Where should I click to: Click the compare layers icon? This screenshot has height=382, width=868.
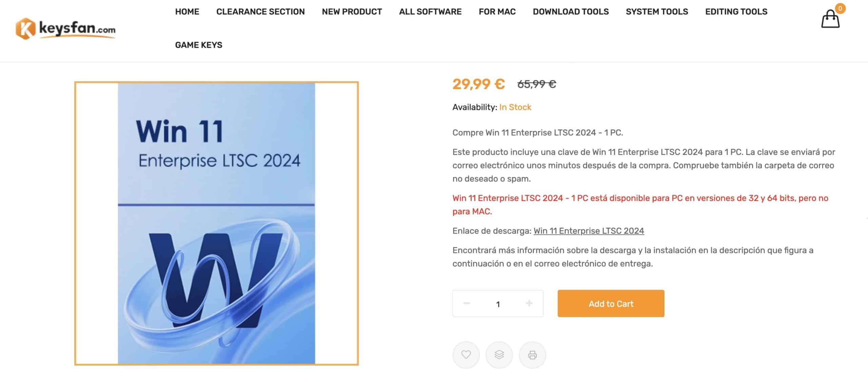[499, 355]
